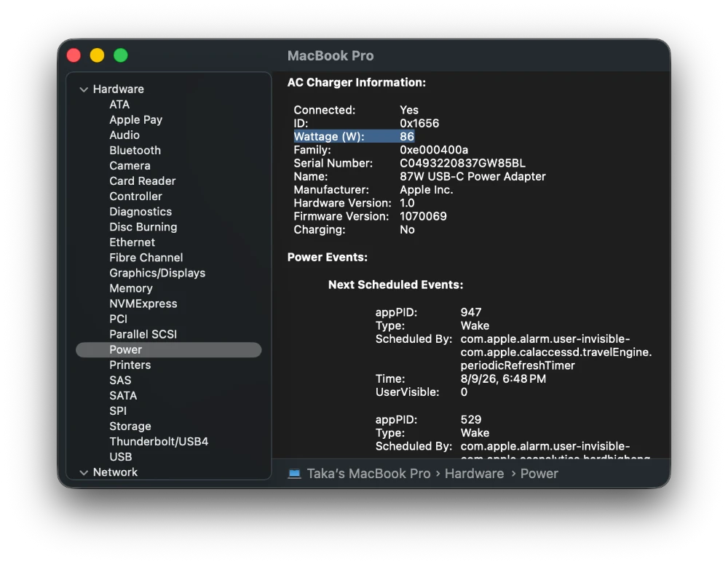Click Hardware in the path bar
728x564 pixels.
474,474
